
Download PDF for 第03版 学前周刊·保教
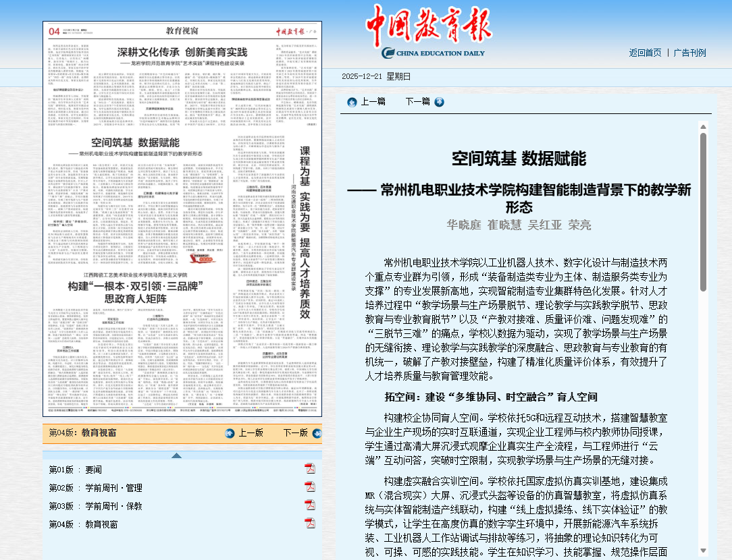coord(310,505)
